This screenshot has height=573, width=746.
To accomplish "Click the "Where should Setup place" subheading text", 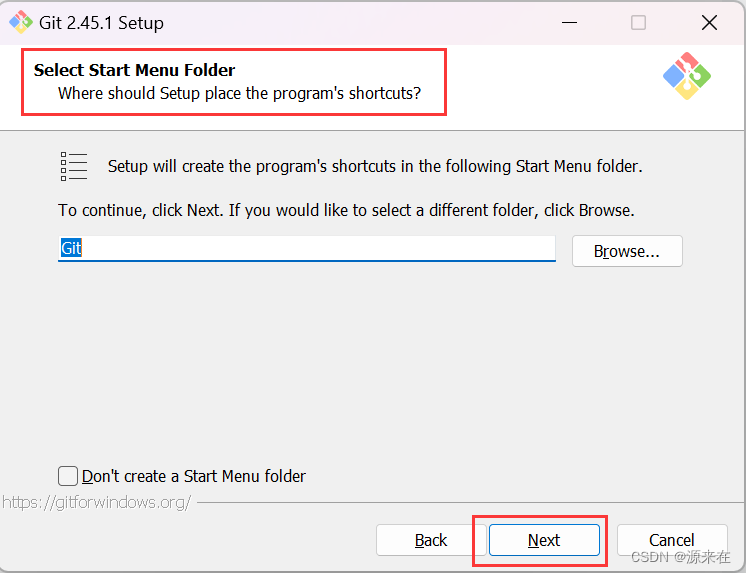I will pos(239,93).
